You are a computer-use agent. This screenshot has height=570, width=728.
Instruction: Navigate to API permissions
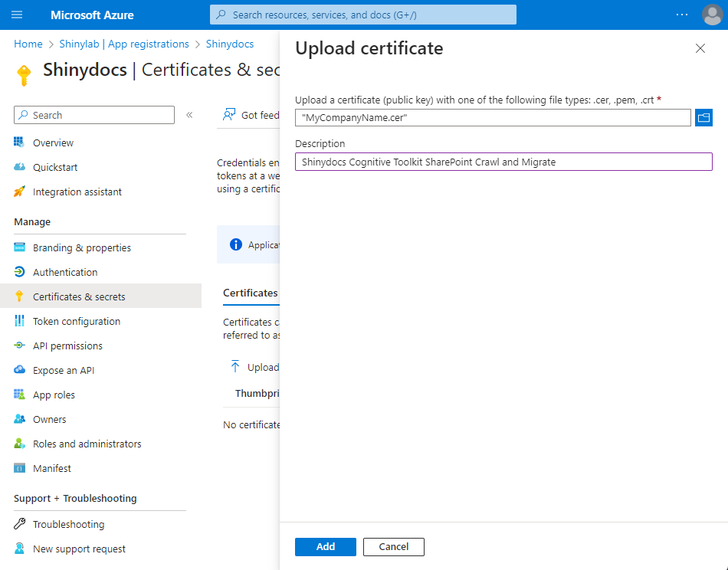point(67,346)
